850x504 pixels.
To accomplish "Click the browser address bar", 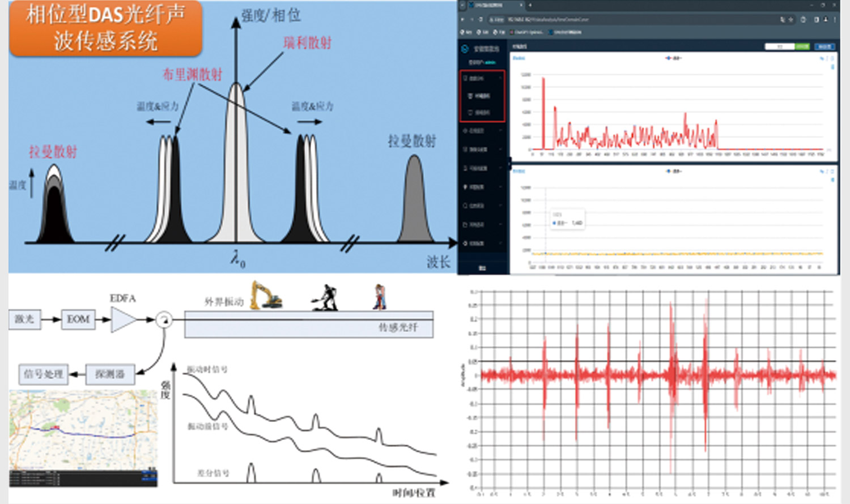I will (623, 19).
